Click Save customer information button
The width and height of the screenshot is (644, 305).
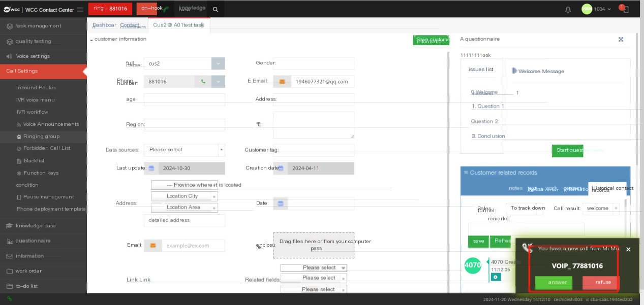[431, 40]
